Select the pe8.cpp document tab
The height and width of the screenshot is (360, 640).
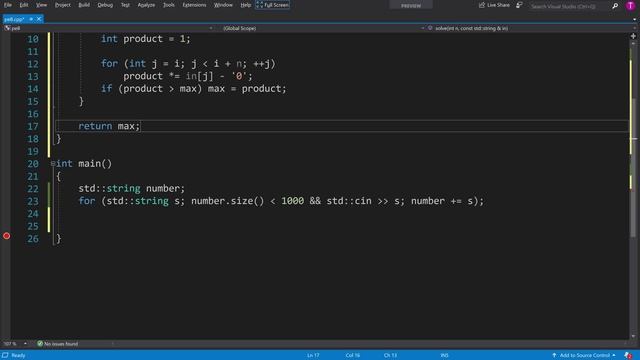15,19
